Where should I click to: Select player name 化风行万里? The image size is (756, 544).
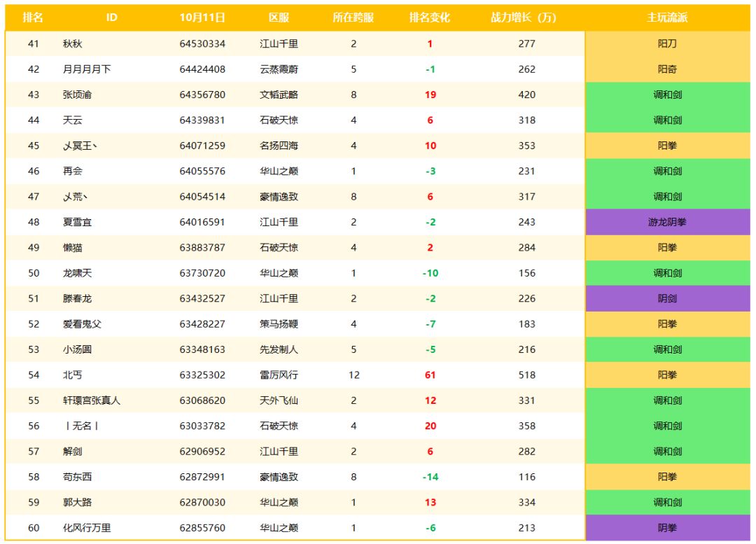pos(87,528)
